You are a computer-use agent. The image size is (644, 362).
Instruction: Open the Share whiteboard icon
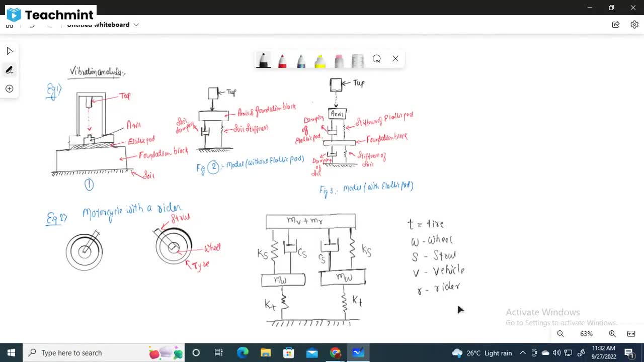(x=616, y=25)
